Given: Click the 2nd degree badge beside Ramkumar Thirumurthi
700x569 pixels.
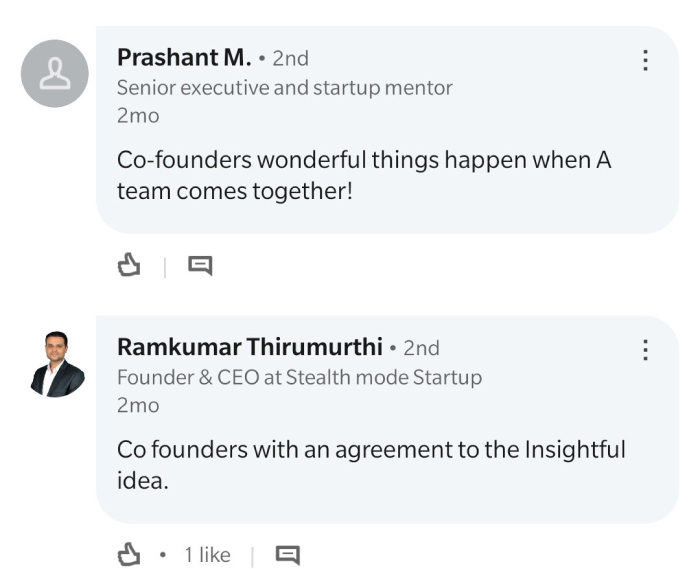Looking at the screenshot, I should click(x=421, y=348).
